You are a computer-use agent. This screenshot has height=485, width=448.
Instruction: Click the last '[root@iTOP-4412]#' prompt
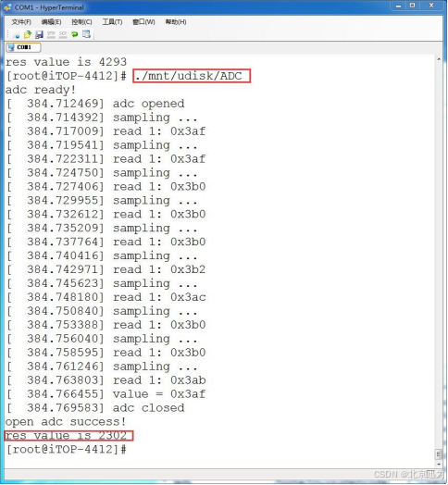click(67, 450)
